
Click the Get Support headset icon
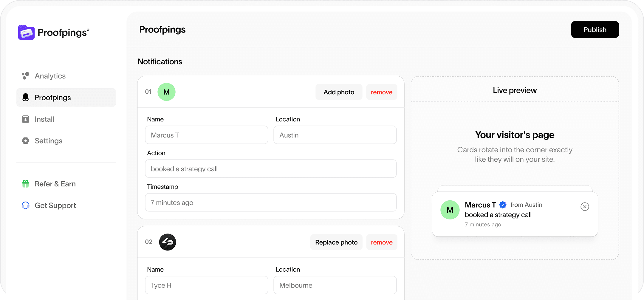point(26,205)
